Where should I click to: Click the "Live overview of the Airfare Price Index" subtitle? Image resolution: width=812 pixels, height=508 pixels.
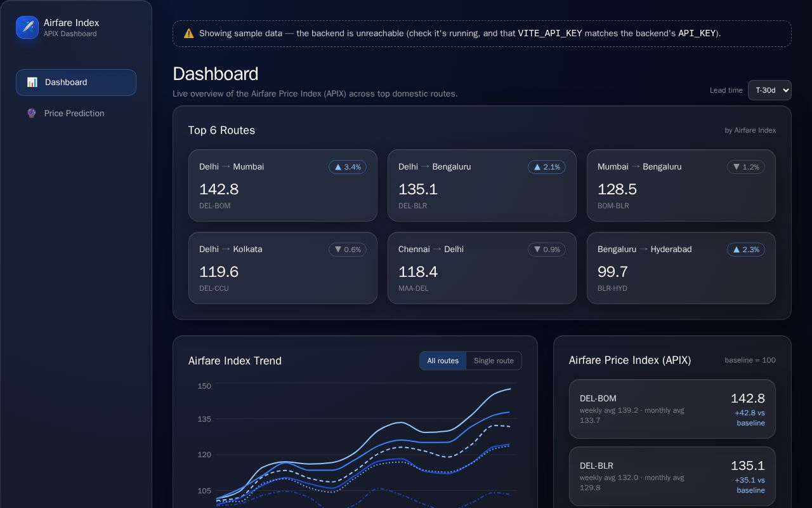click(x=315, y=94)
